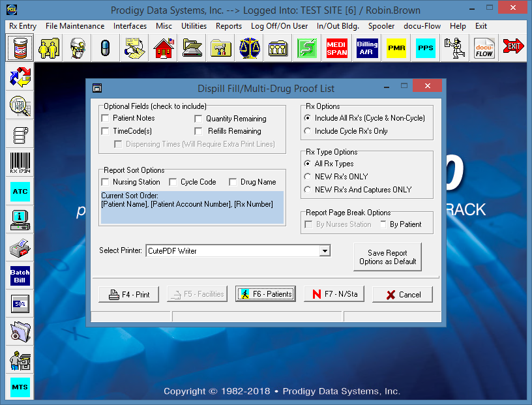Open the Reports menu

[228, 26]
